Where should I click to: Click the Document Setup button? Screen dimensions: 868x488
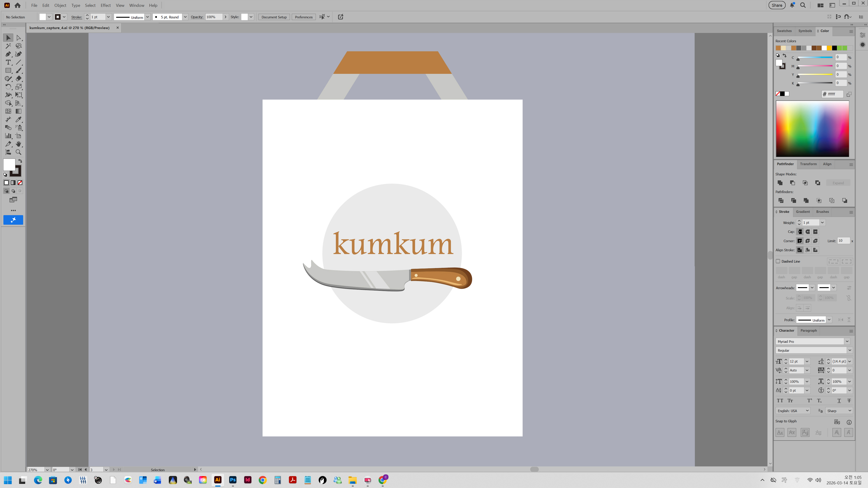(x=274, y=17)
